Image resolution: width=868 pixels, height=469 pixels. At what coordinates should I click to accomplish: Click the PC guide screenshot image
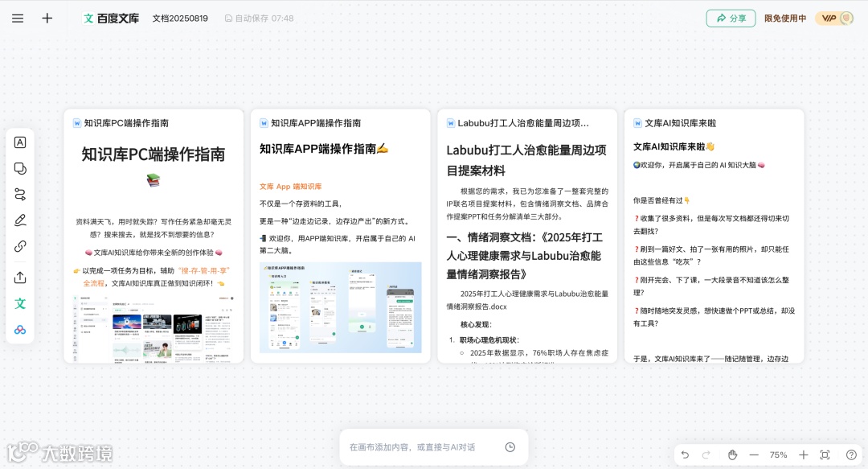coord(154,329)
